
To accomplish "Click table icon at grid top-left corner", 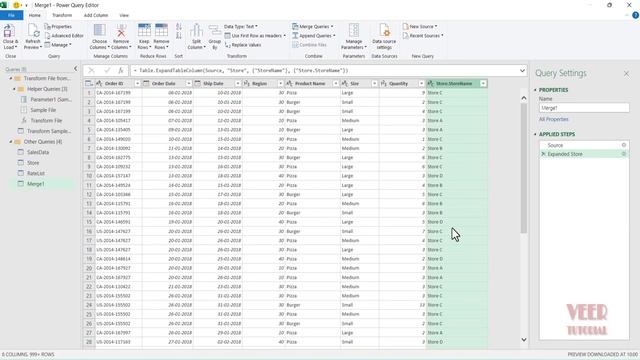I will (89, 83).
